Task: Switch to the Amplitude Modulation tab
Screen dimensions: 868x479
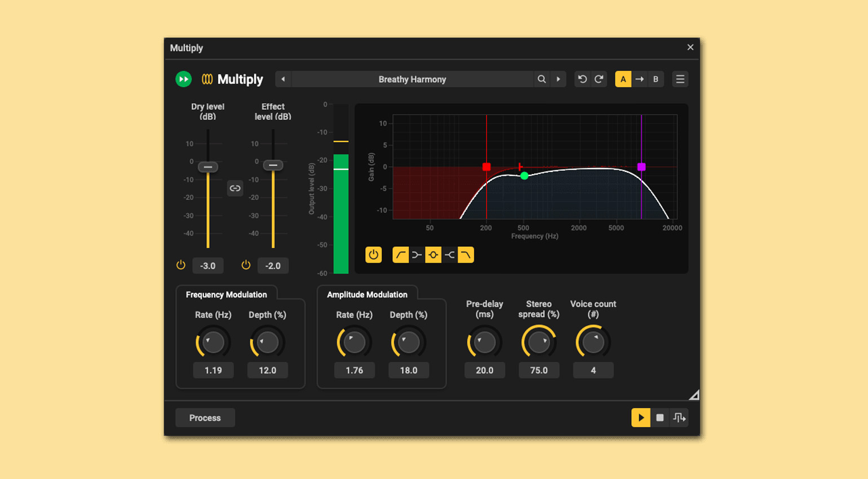Action: [x=367, y=295]
